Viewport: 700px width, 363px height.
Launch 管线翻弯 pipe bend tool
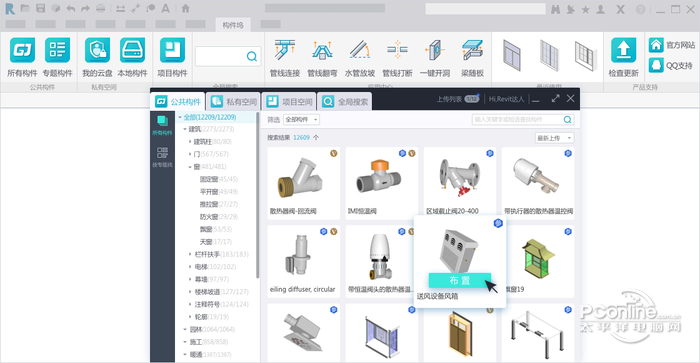point(322,58)
